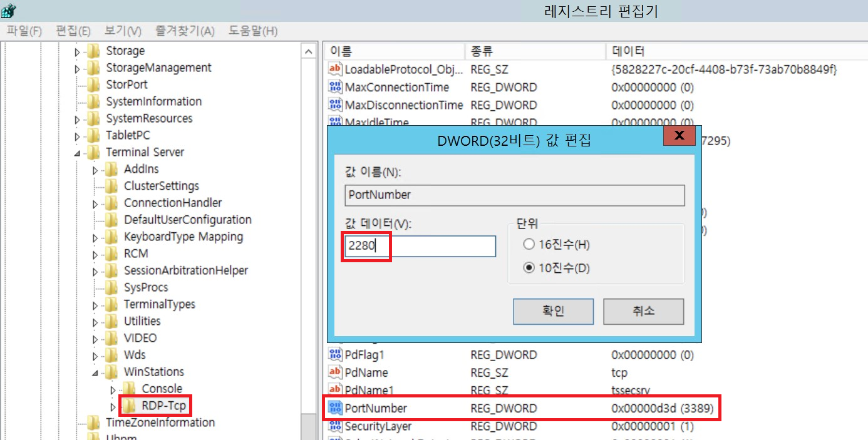The width and height of the screenshot is (868, 440).
Task: Click the DefaultUserConfiguration folder icon
Action: 111,220
